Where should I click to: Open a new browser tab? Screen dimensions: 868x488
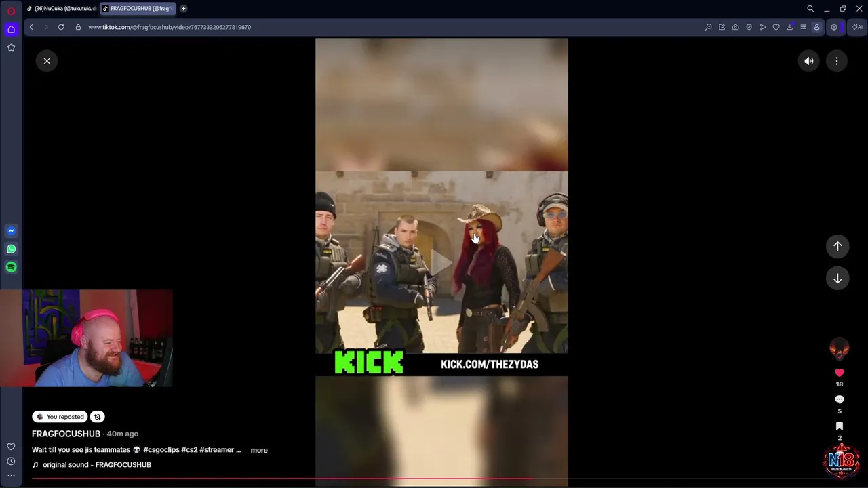[183, 9]
